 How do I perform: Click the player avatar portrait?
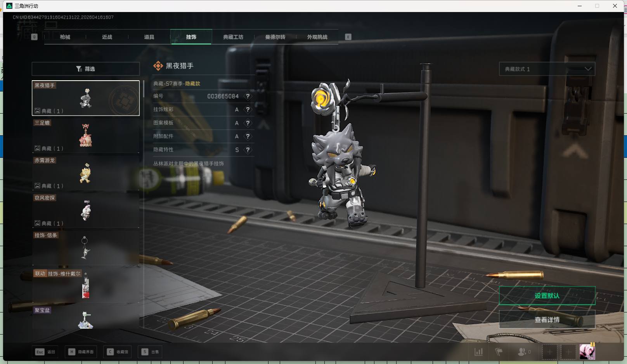[x=587, y=352]
